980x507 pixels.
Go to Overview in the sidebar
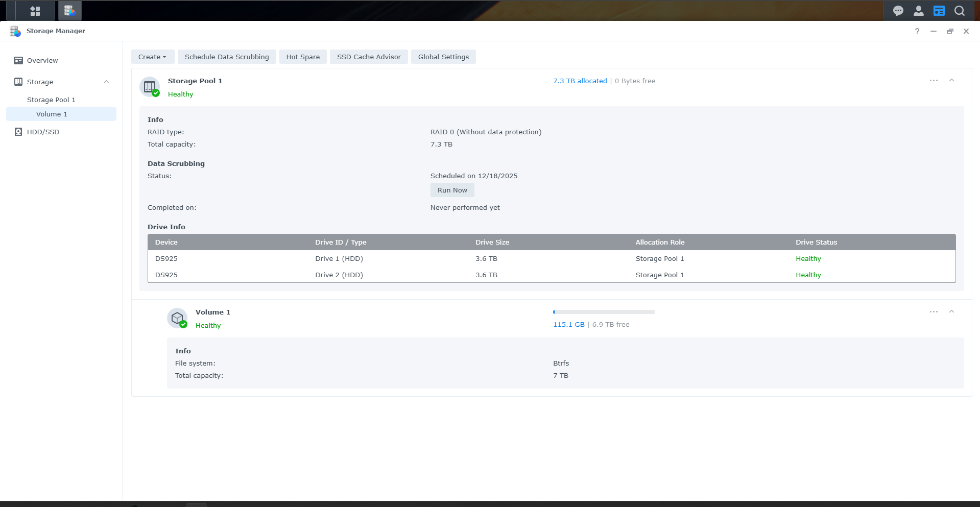click(x=42, y=60)
